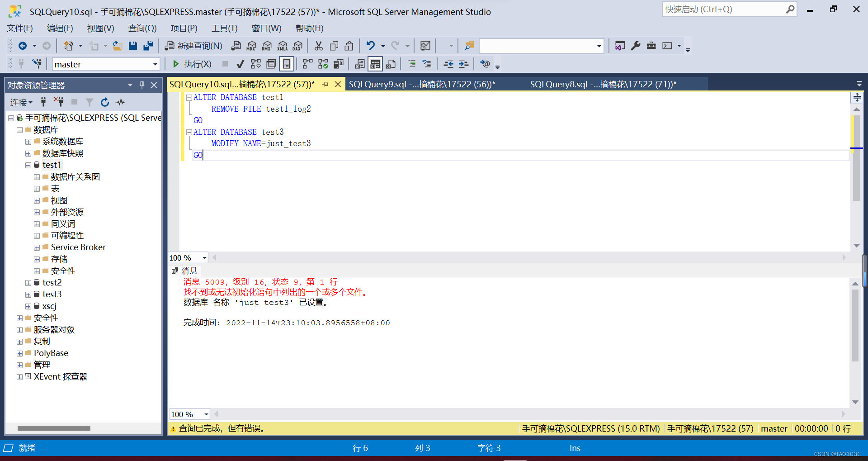The height and width of the screenshot is (461, 868).
Task: Click the Object Explorer horizontal scrollbar thumb
Action: (x=54, y=428)
